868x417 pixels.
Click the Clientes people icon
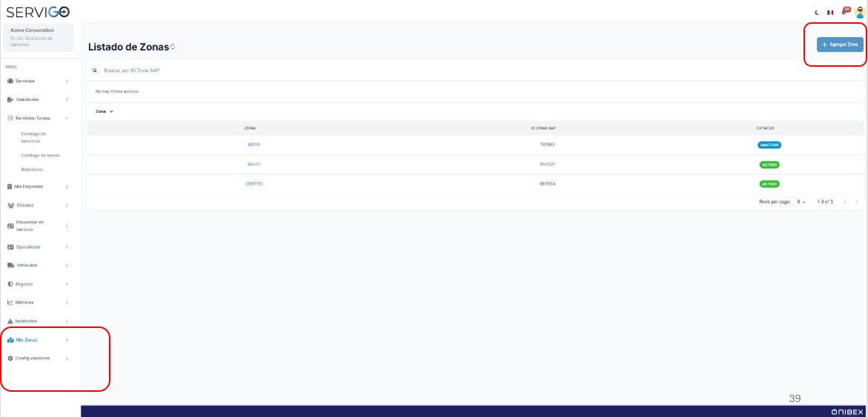[10, 206]
